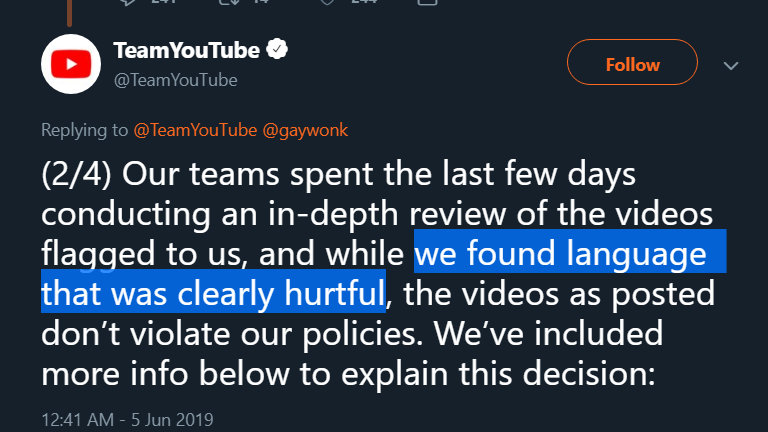The image size is (768, 432).
Task: Open the @gaywonk mention link
Action: [x=305, y=130]
